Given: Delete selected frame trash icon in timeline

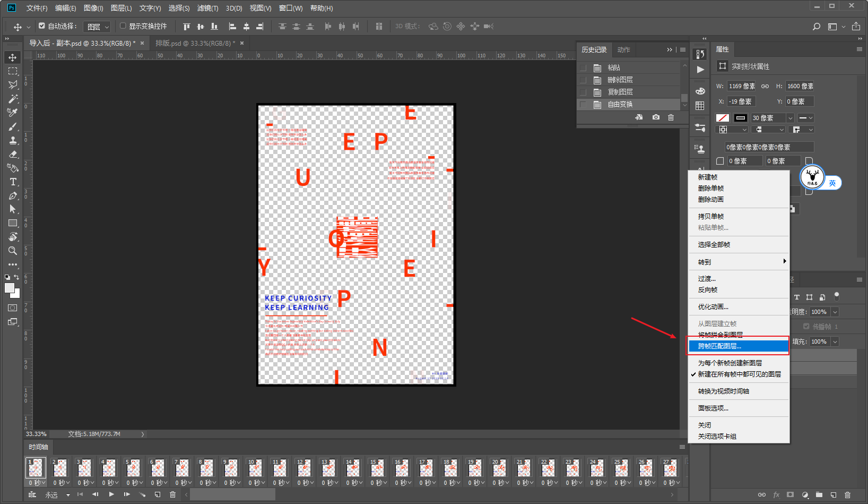Looking at the screenshot, I should [x=172, y=494].
